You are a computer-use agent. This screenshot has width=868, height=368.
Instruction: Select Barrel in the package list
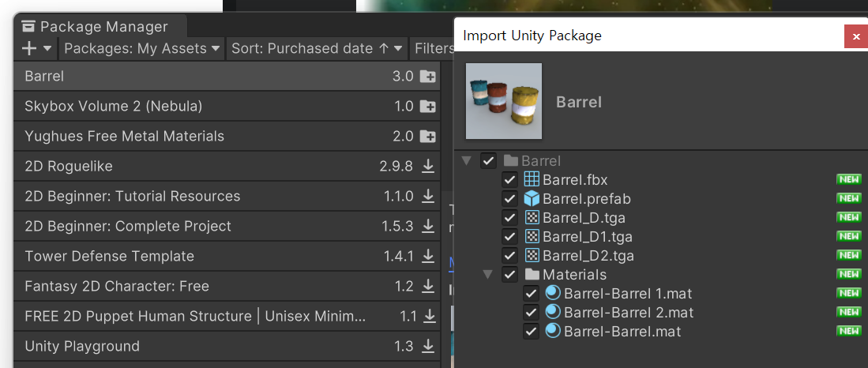coord(227,77)
